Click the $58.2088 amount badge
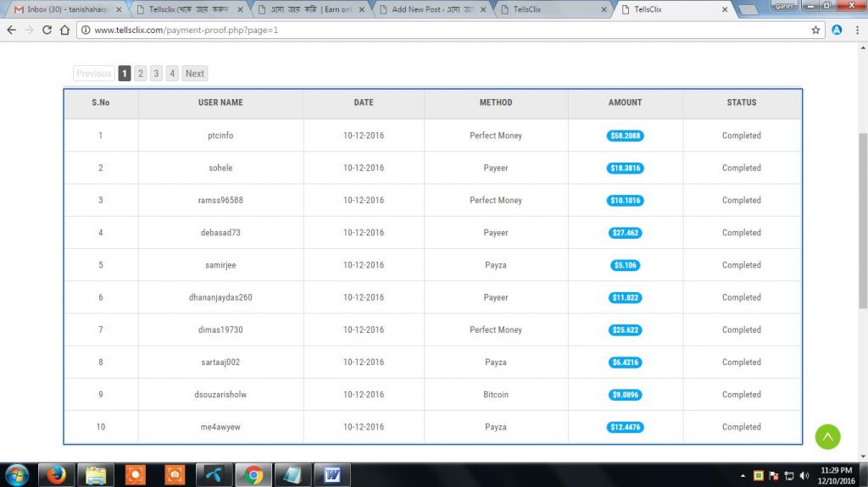 click(626, 136)
